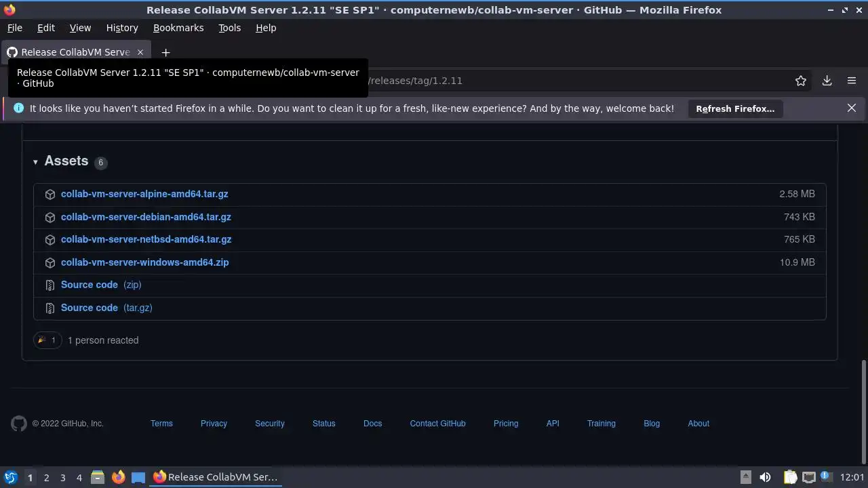The image size is (868, 488).
Task: Download collab-vm-server-windows-amd64.zip
Action: tap(145, 262)
